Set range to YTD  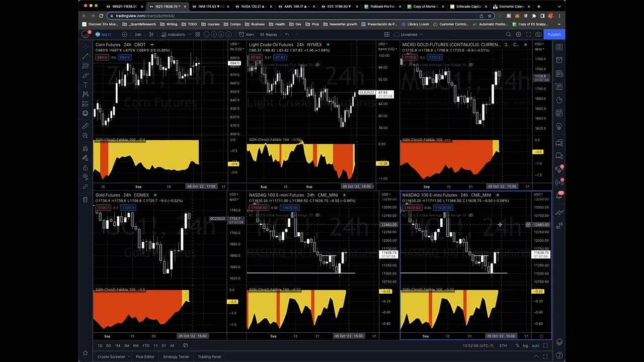pos(145,345)
